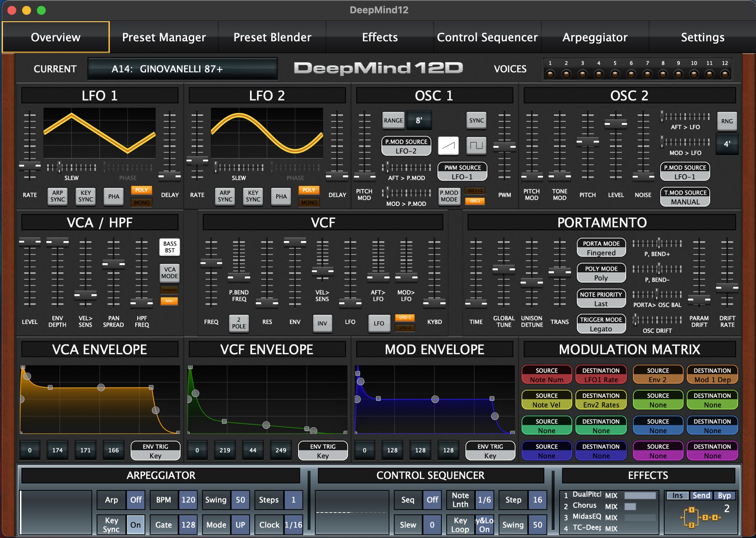The width and height of the screenshot is (756, 538).
Task: Adjust the PORTAMENTO TIME slider
Action: coord(476,303)
